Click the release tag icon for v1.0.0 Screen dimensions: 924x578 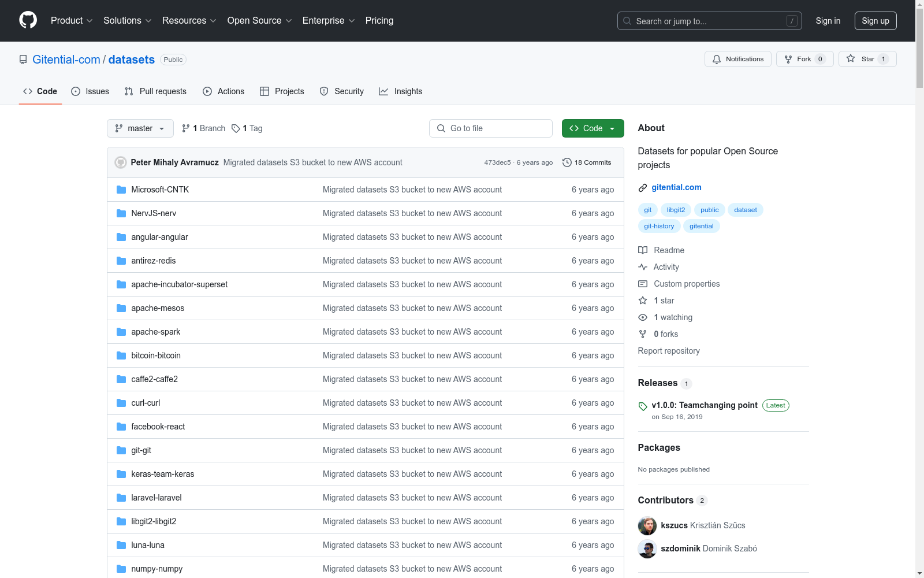643,406
